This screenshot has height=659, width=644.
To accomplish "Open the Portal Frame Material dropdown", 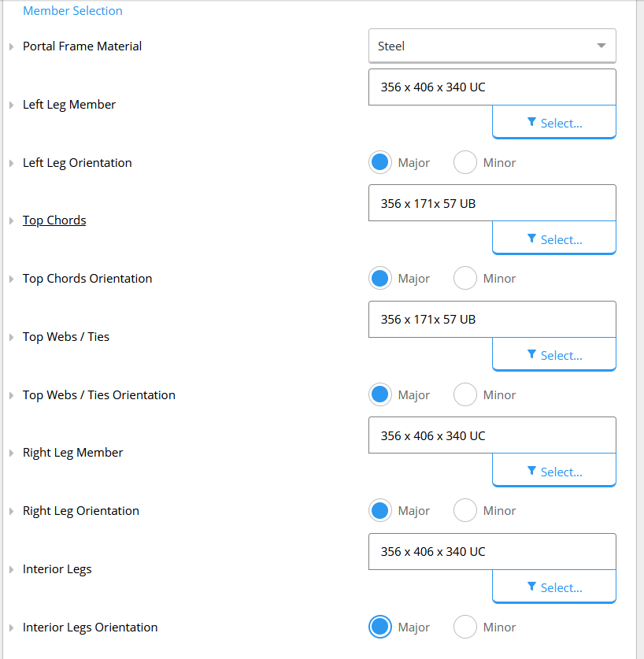I will click(x=492, y=46).
